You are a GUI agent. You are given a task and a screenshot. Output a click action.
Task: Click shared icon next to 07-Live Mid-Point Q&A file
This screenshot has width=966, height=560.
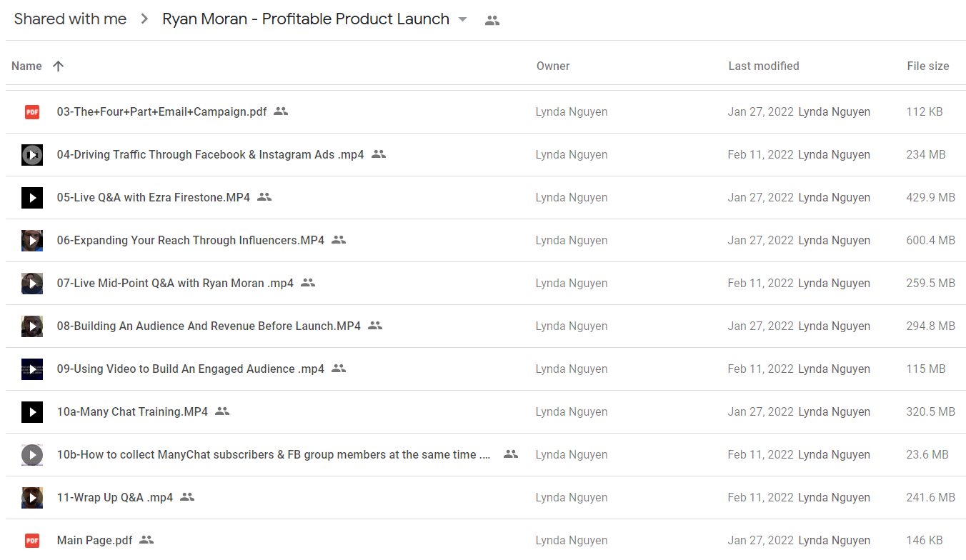[x=308, y=283]
